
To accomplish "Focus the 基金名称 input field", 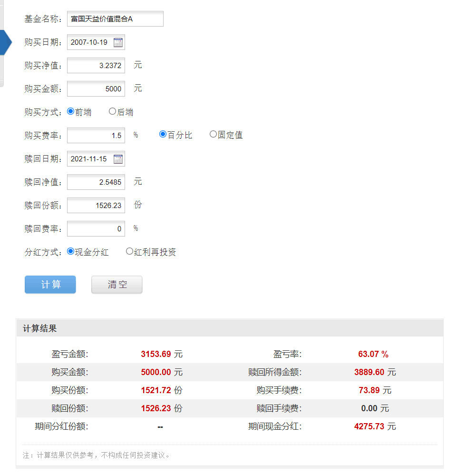I will tap(116, 19).
